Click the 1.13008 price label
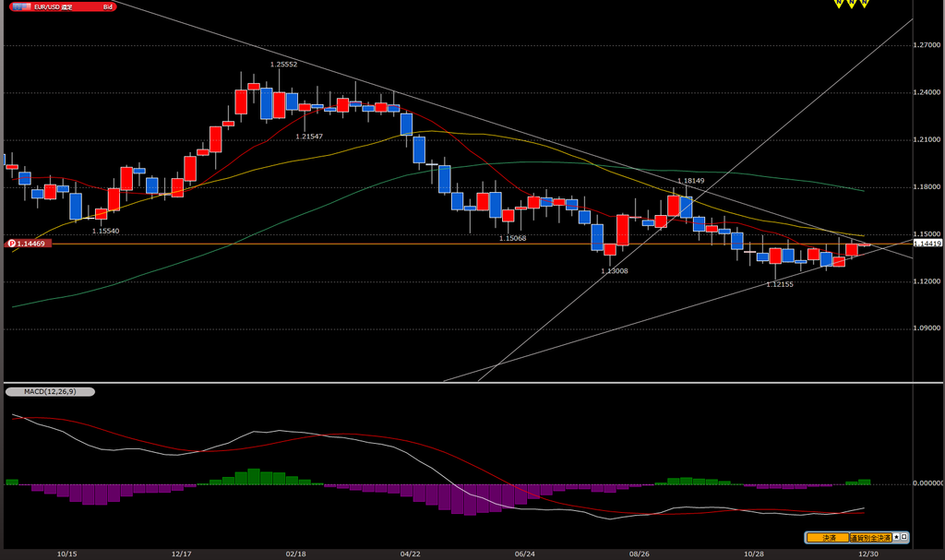Viewport: 945px width, 560px height. point(614,271)
